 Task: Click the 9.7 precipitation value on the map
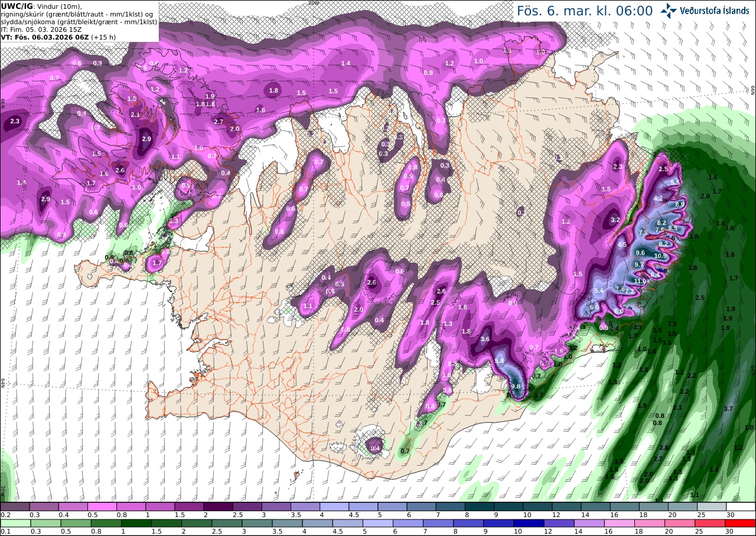point(639,264)
